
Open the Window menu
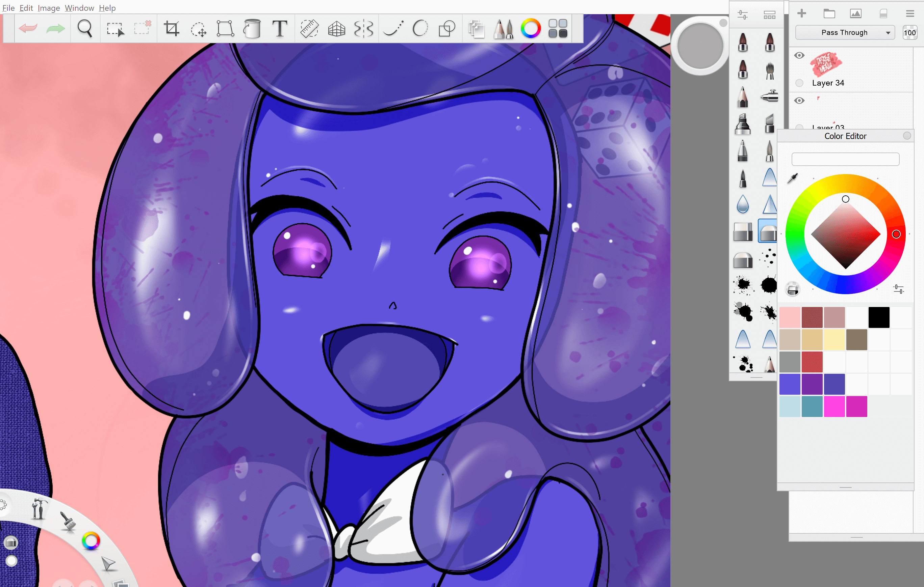point(79,8)
